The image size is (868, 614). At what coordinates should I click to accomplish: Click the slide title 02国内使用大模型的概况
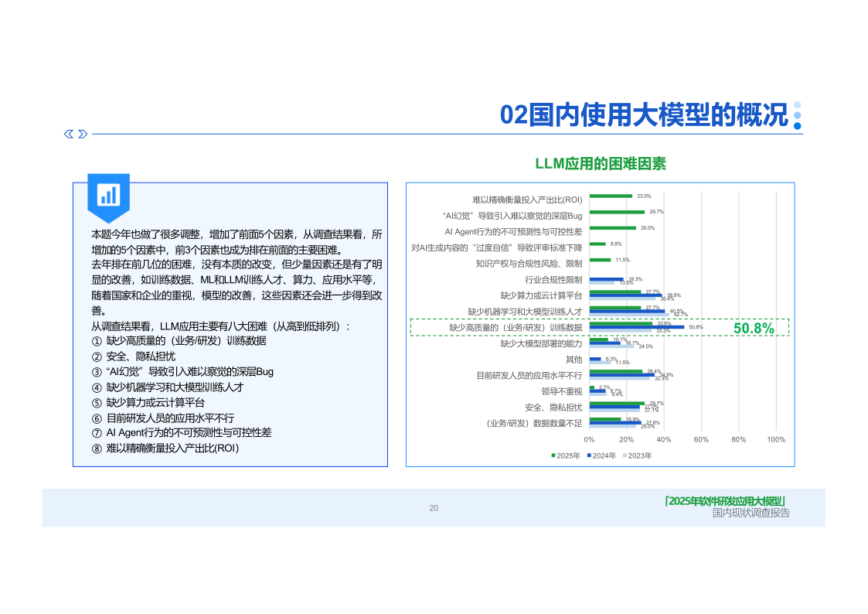point(644,115)
